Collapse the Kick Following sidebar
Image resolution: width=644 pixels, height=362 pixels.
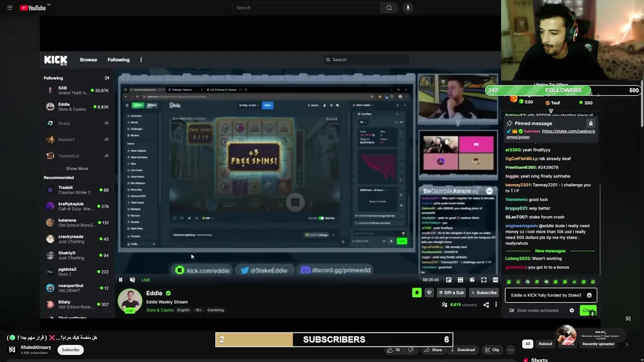[x=107, y=78]
